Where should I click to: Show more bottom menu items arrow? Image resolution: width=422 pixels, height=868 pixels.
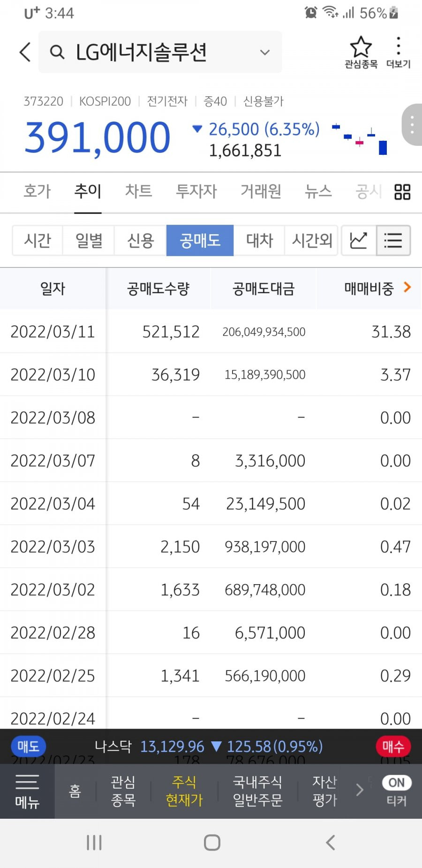point(360,790)
